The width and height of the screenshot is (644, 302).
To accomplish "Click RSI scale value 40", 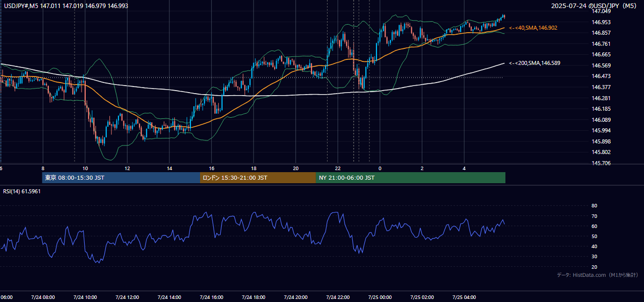I will 595,246.
